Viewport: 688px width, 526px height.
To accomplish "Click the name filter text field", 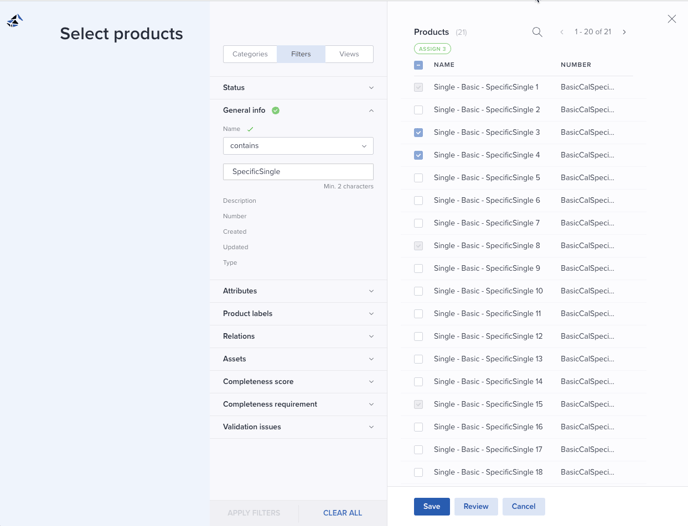I will [x=298, y=172].
